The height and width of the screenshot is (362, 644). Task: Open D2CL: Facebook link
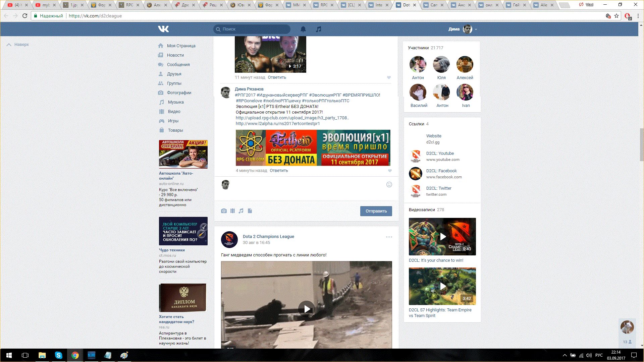(441, 171)
